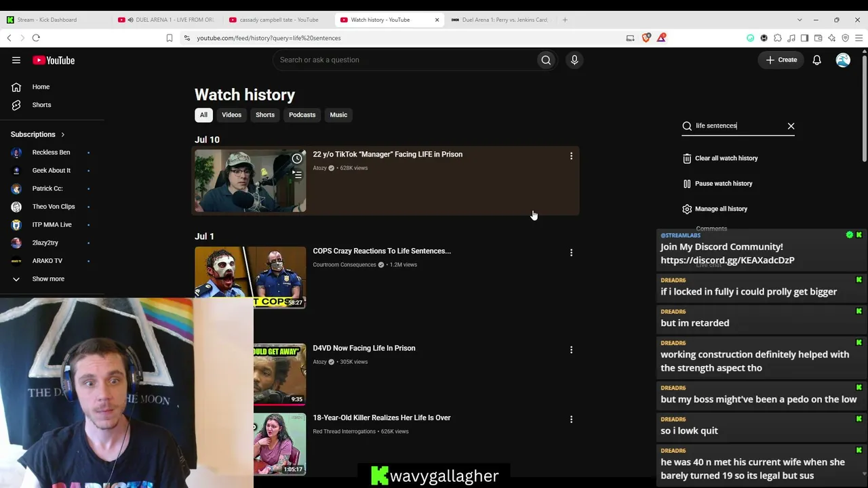Open the music note playlist icon in toolbar
The width and height of the screenshot is (868, 488).
coord(791,38)
